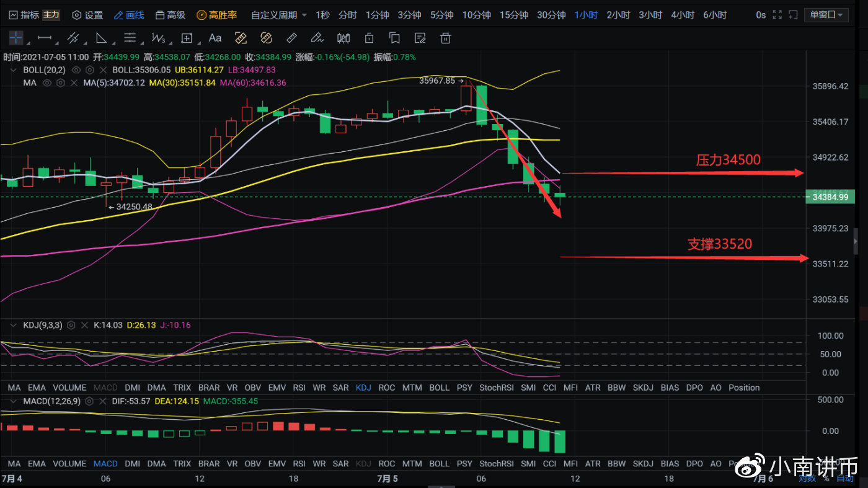Pick the triangle shape drawing tool

coord(101,38)
